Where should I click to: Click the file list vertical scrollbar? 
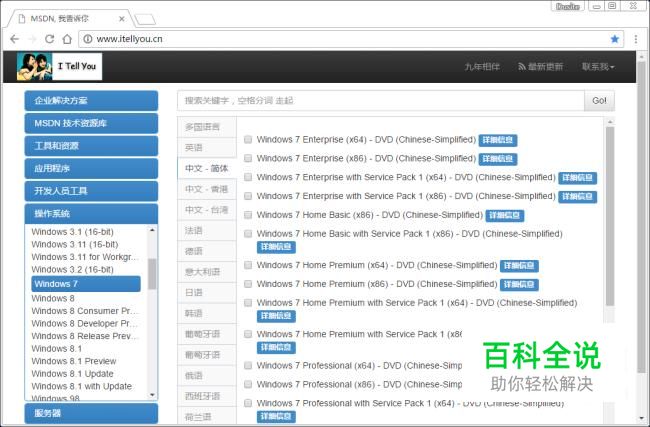click(609, 216)
